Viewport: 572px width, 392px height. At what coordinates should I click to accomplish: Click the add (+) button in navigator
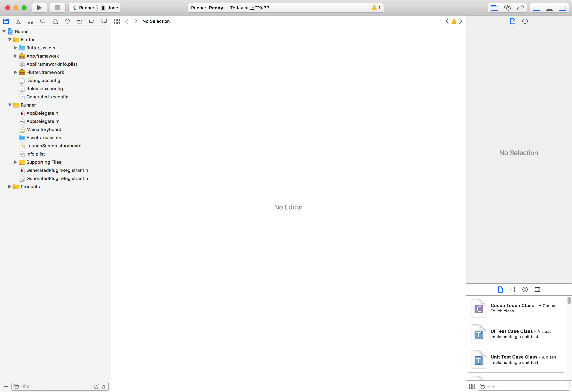click(x=6, y=386)
